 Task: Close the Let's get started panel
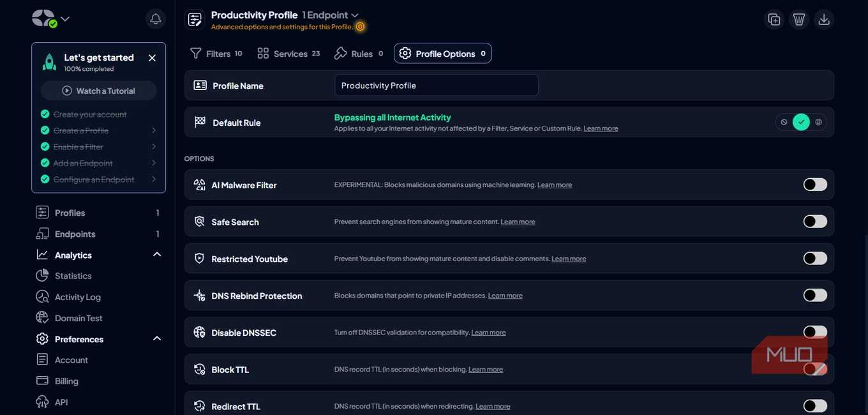coord(152,58)
